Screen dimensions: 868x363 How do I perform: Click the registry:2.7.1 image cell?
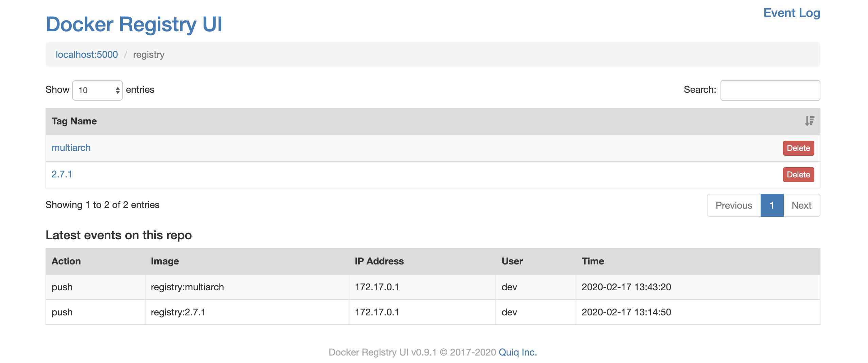[178, 312]
